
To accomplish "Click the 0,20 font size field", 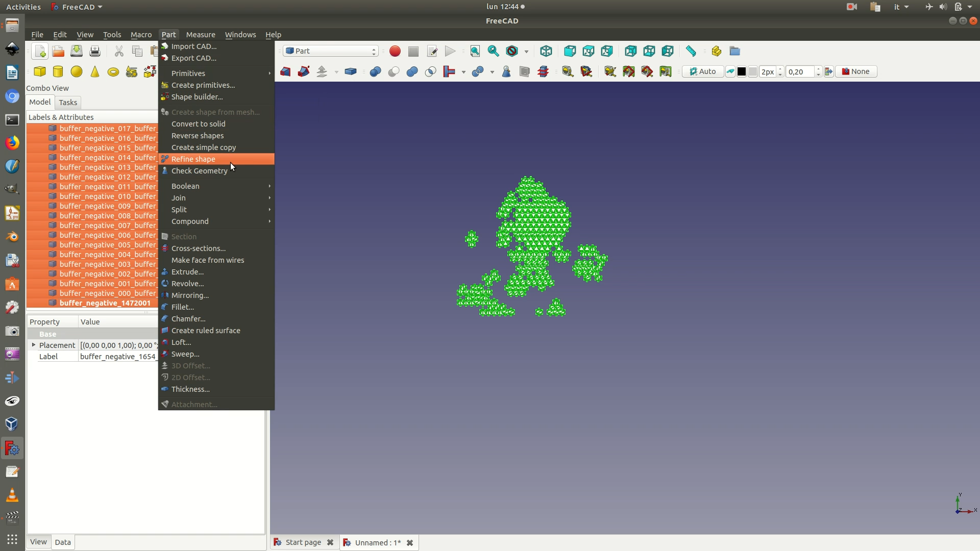I will pyautogui.click(x=800, y=72).
